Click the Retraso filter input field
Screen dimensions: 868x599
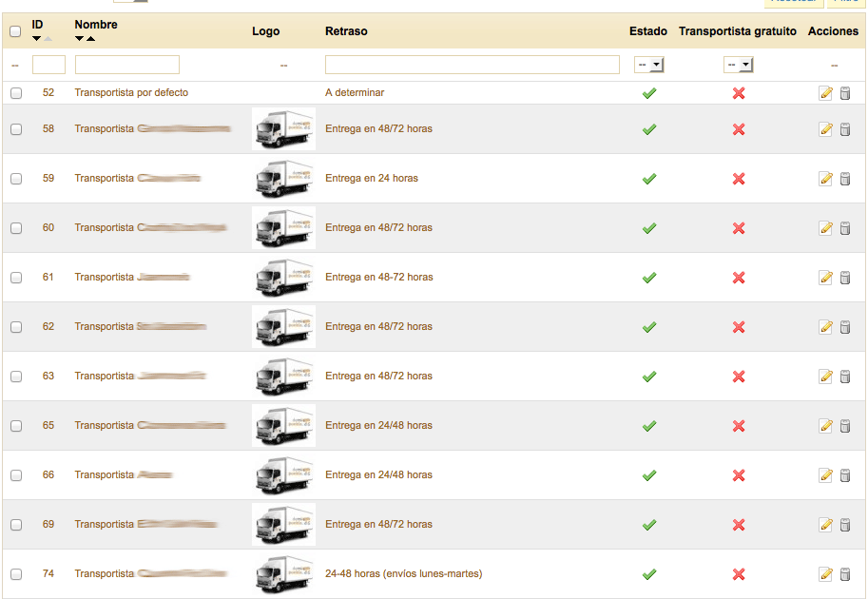[472, 65]
